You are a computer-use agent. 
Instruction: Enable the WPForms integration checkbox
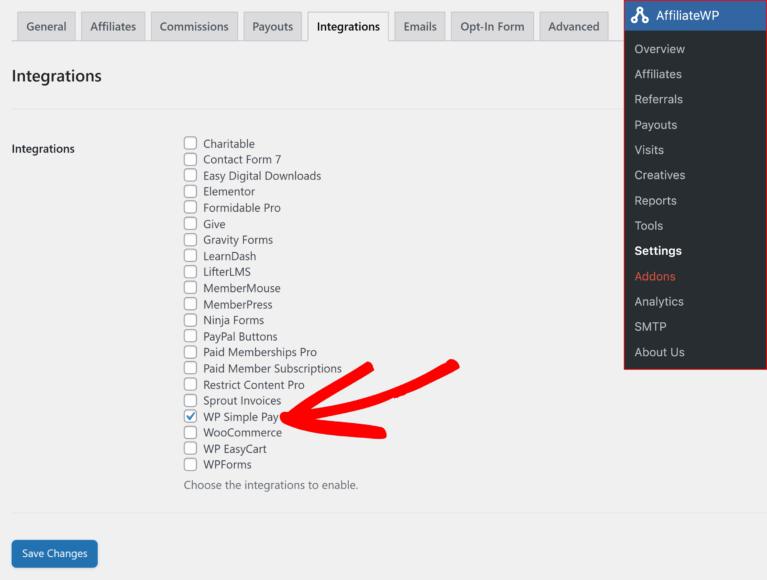[x=190, y=465]
